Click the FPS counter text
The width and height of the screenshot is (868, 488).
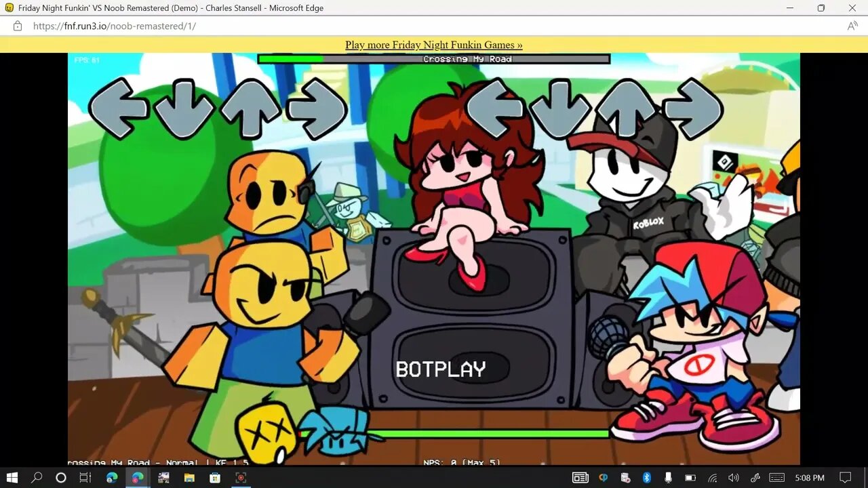(x=87, y=60)
